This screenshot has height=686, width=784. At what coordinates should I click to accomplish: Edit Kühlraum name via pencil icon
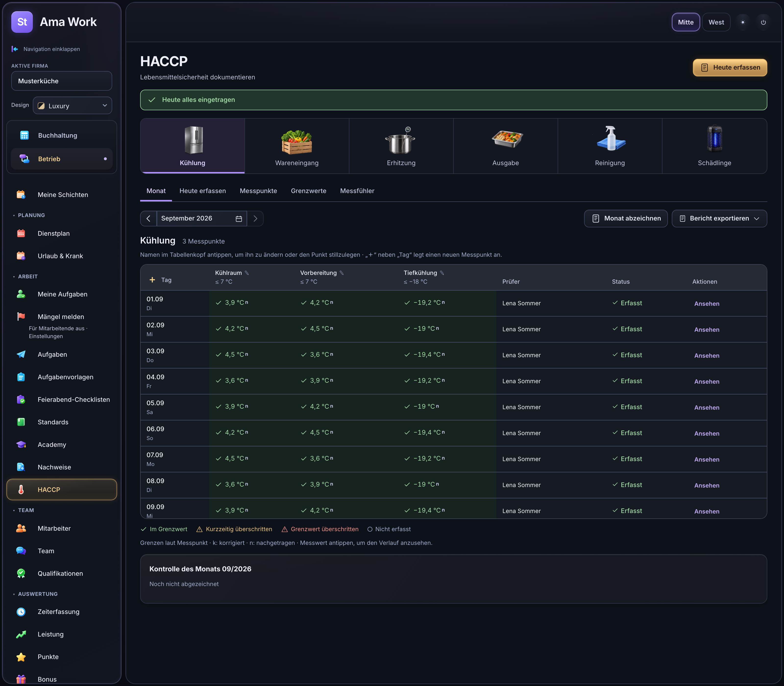coord(247,273)
